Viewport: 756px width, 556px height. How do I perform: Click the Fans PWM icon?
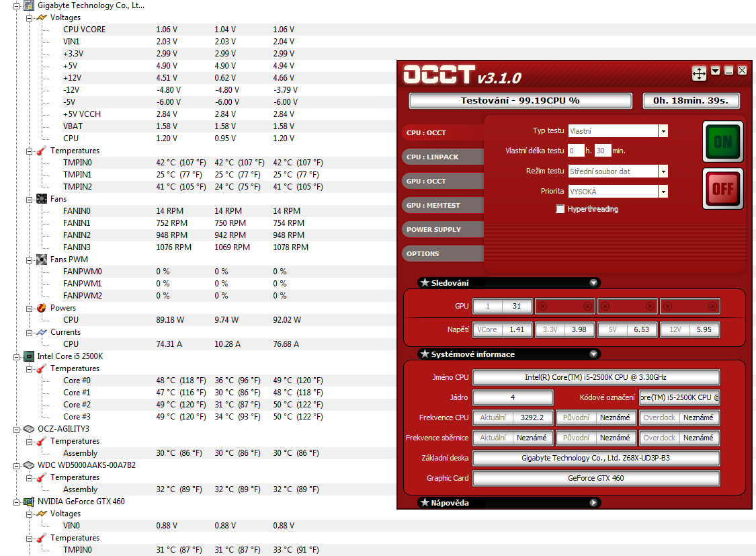[x=42, y=260]
